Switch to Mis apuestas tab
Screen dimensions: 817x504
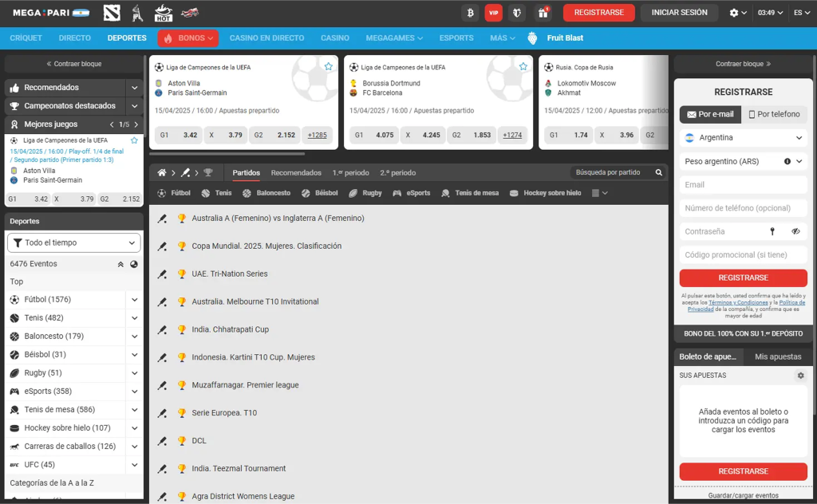778,356
